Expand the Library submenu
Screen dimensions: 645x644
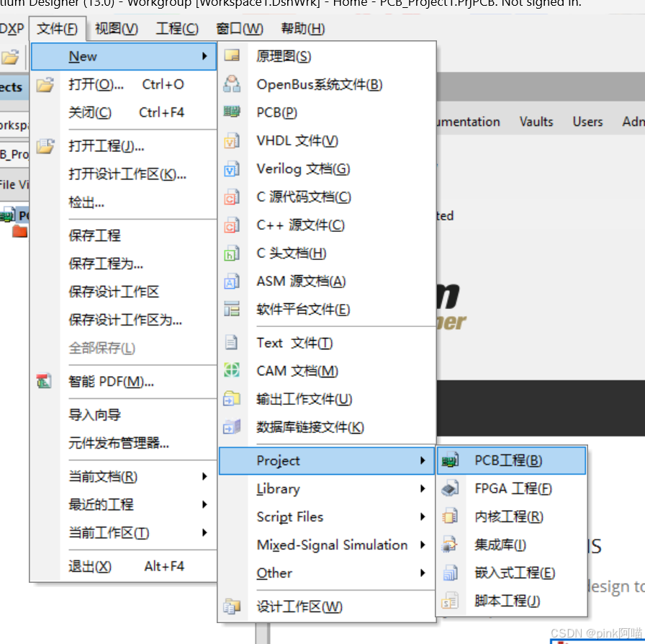[x=423, y=488]
